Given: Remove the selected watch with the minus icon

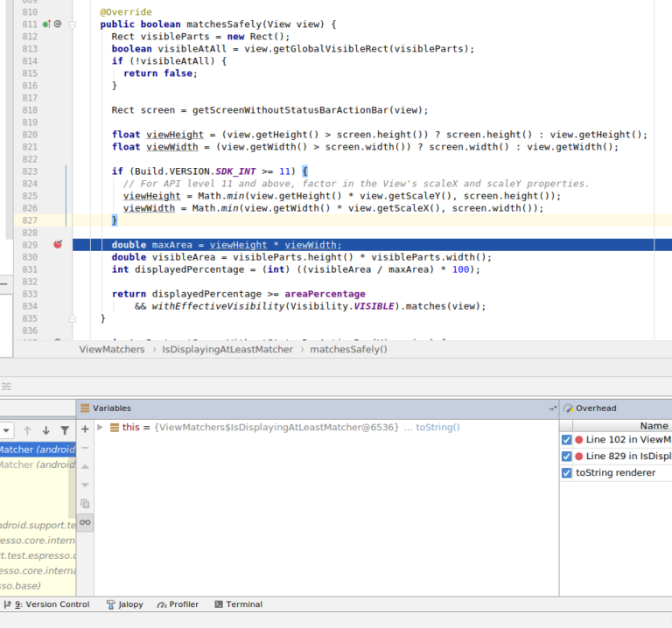Looking at the screenshot, I should (85, 448).
